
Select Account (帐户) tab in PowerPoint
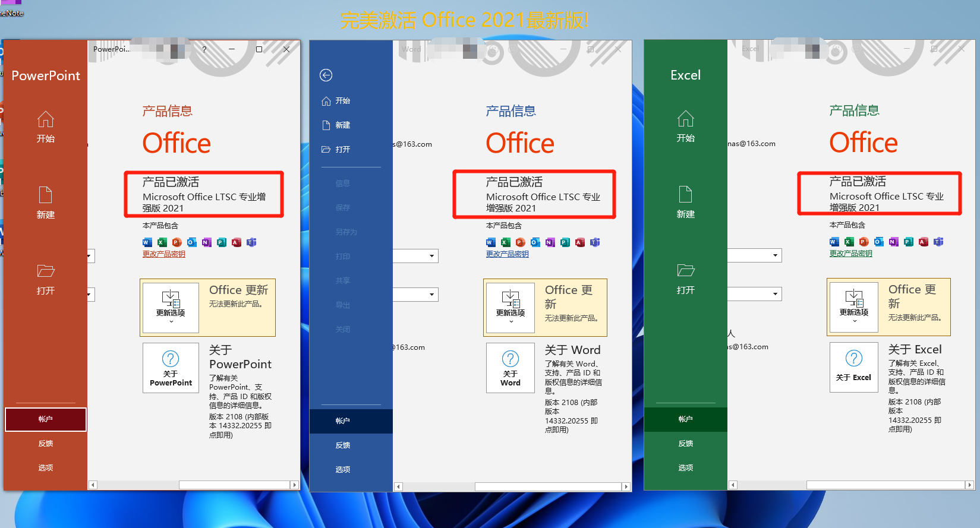46,419
